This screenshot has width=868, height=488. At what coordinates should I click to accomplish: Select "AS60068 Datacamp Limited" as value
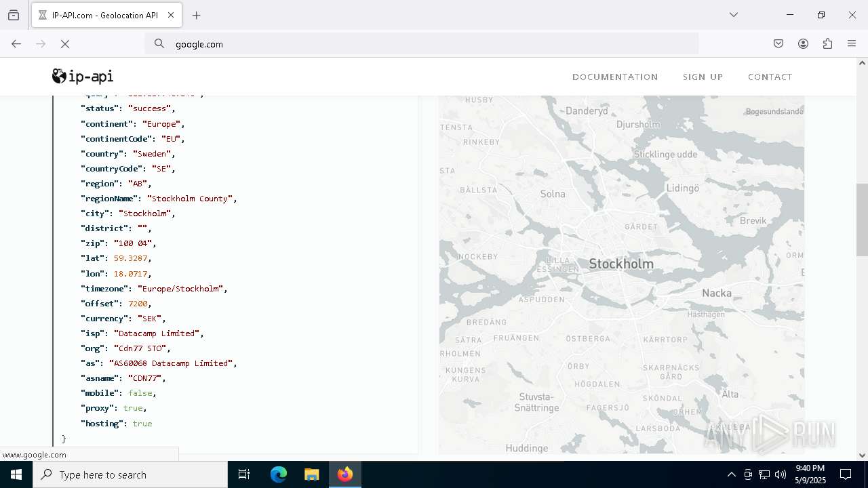[171, 363]
